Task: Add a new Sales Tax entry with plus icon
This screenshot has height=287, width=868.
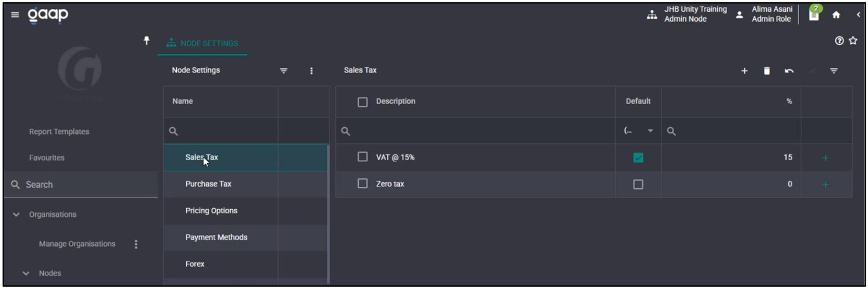Action: [745, 71]
